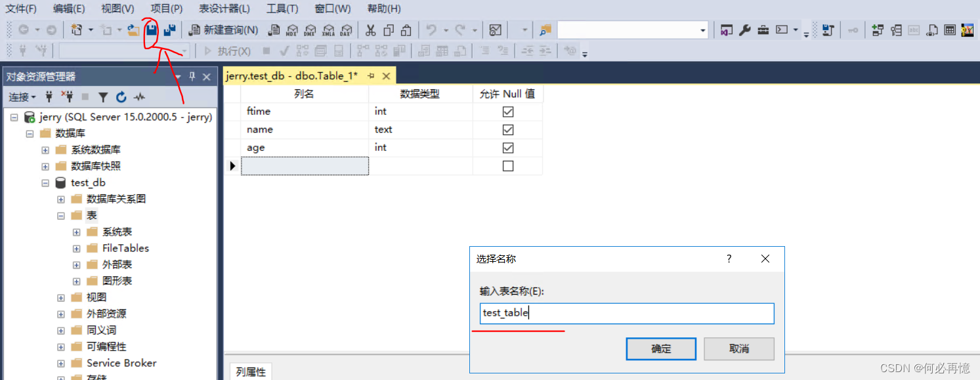The image size is (980, 380).
Task: Expand the 数据库关系图 folder
Action: pos(61,200)
